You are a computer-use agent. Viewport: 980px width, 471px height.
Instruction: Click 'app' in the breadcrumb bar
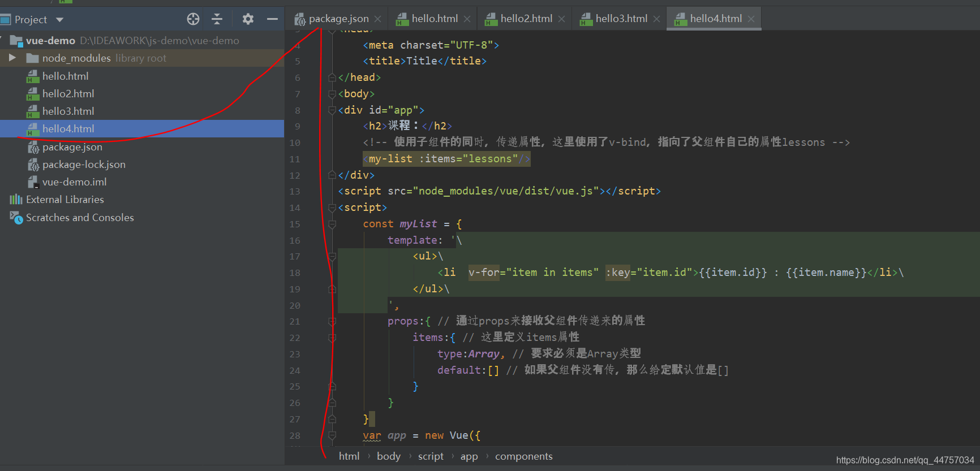[x=469, y=456]
